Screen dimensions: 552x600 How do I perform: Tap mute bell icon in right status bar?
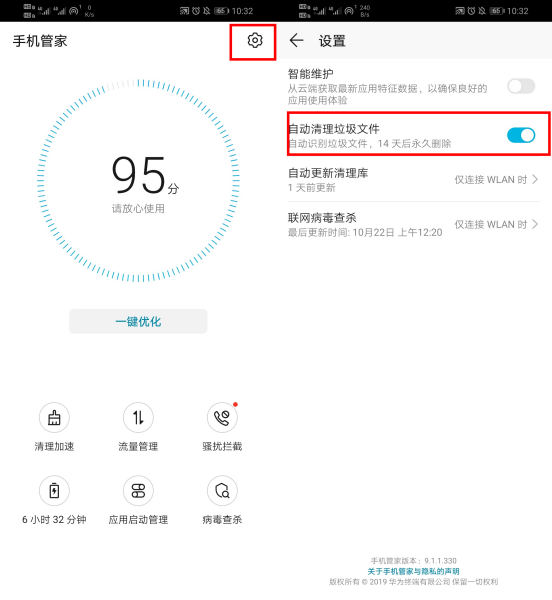pyautogui.click(x=482, y=11)
